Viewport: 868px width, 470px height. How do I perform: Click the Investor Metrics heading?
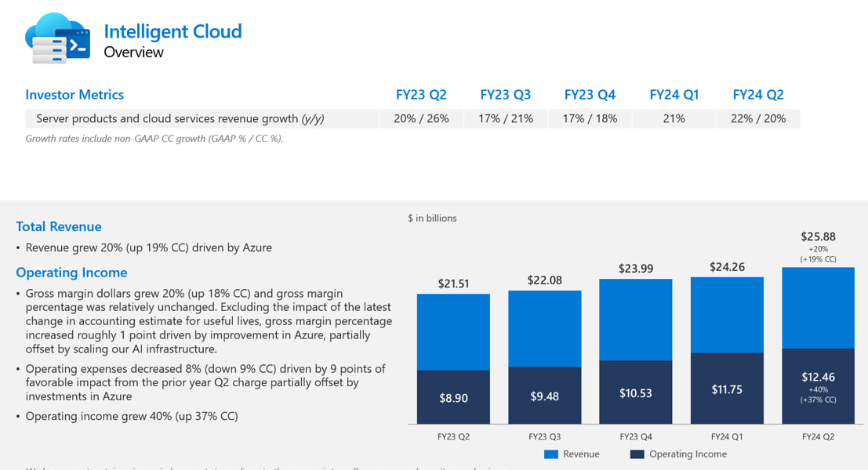tap(74, 95)
